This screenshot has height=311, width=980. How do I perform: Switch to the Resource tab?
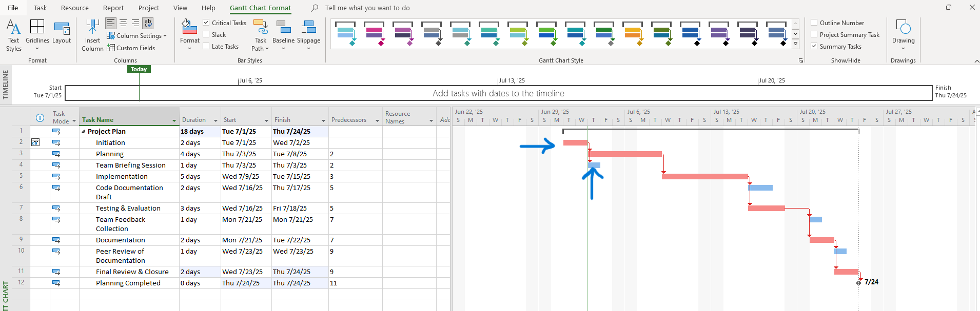pos(75,8)
